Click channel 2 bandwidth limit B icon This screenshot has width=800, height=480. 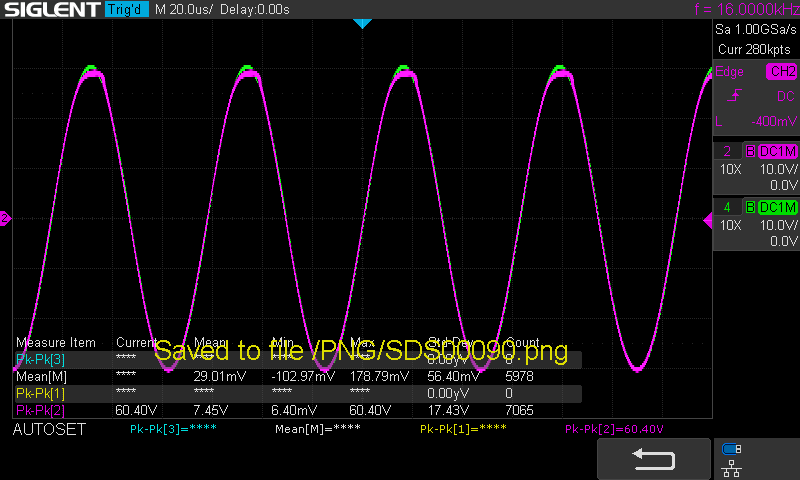click(751, 151)
